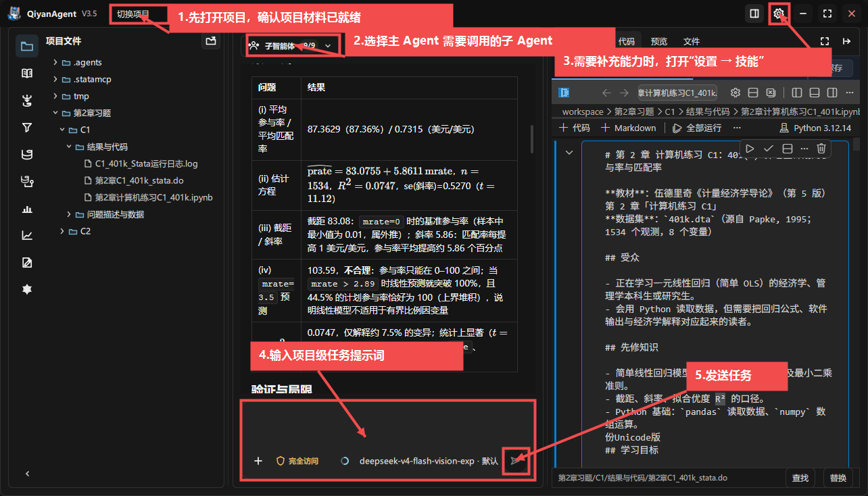Collapse the first notebook cell with its chevron
Image resolution: width=868 pixels, height=496 pixels.
[569, 153]
